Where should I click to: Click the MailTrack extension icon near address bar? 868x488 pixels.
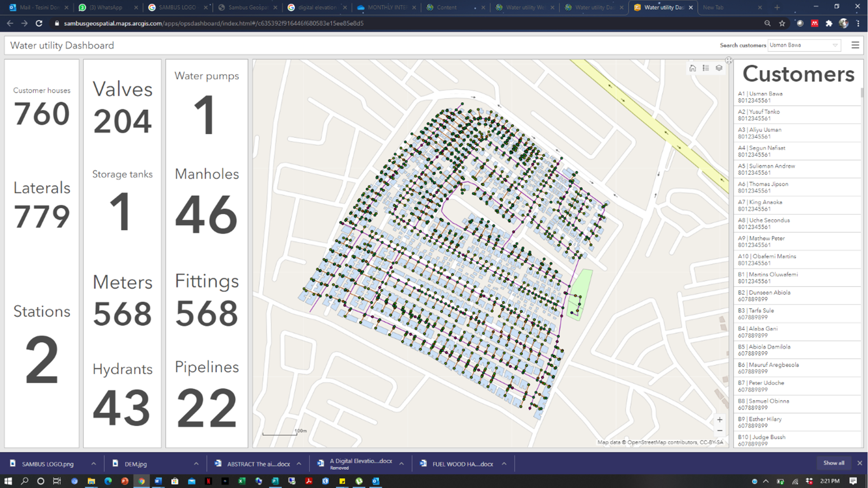[x=815, y=23]
